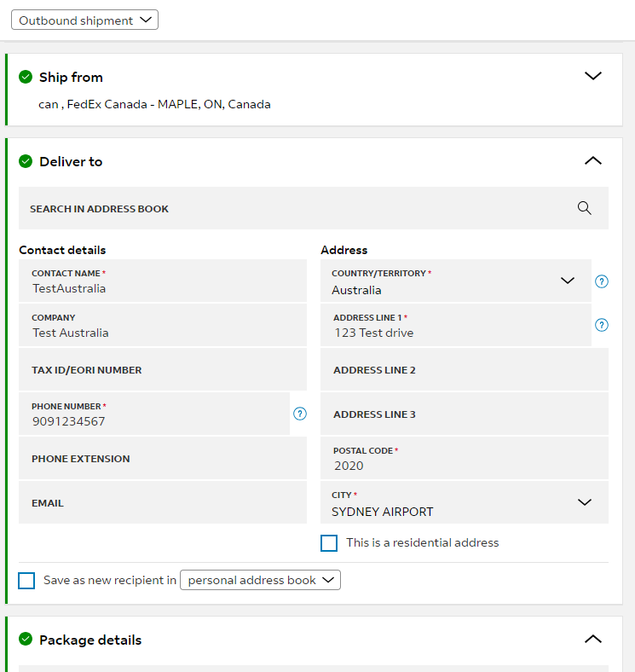Viewport: 635px width, 672px height.
Task: Tick 'This is a residential address' checkbox
Action: [329, 543]
